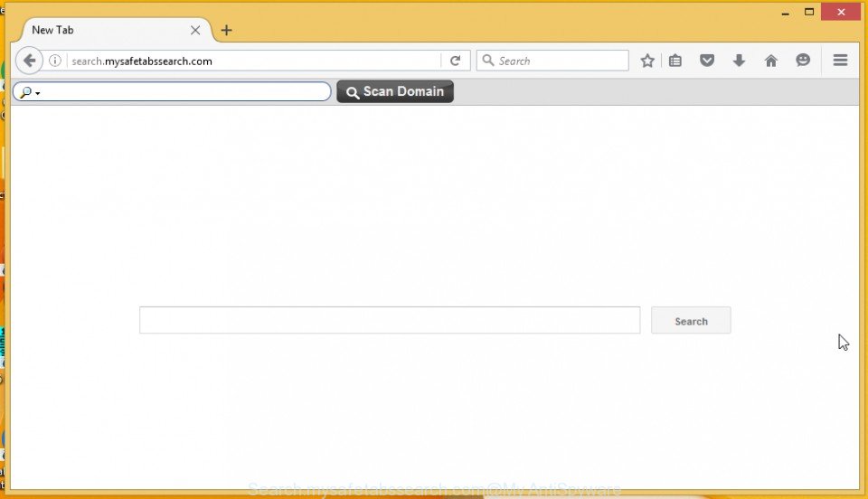Click the page Search button
Viewport: 868px width, 499px height.
[691, 320]
